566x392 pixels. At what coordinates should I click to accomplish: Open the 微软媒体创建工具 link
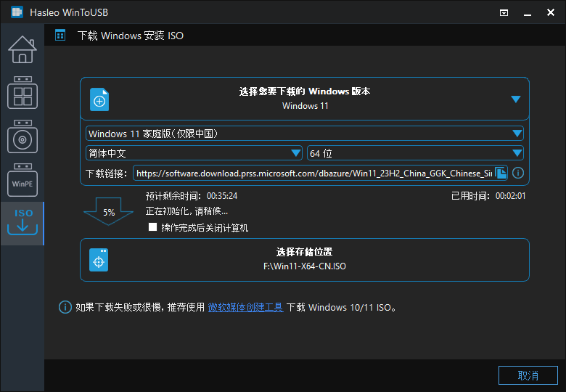pos(245,307)
